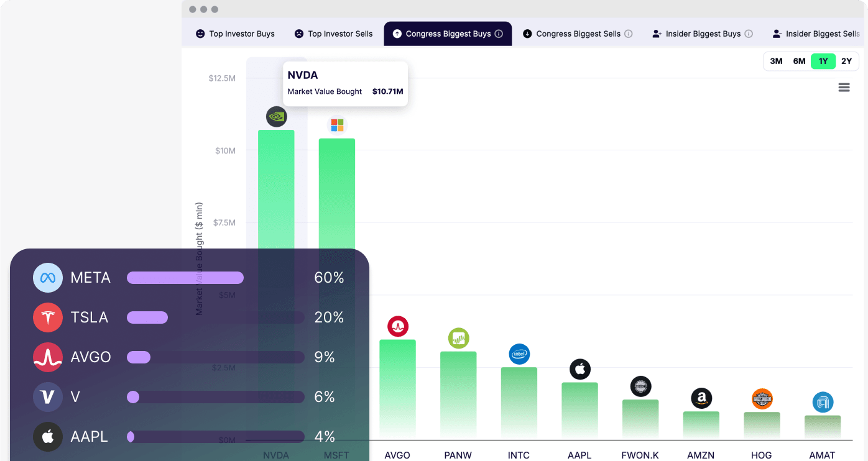Click the Tesla logo in allocation card
Image resolution: width=868 pixels, height=461 pixels.
48,317
